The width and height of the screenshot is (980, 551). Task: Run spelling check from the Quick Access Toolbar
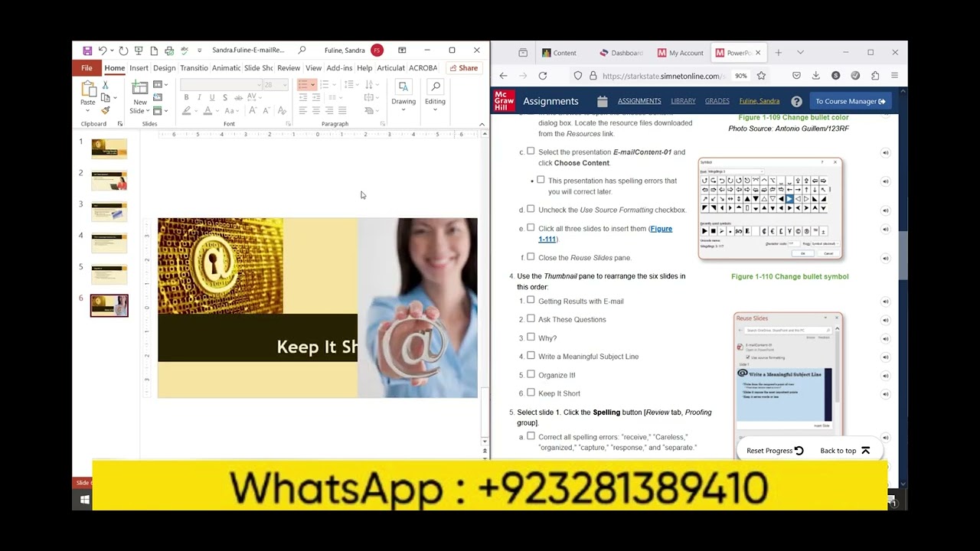[x=185, y=51]
